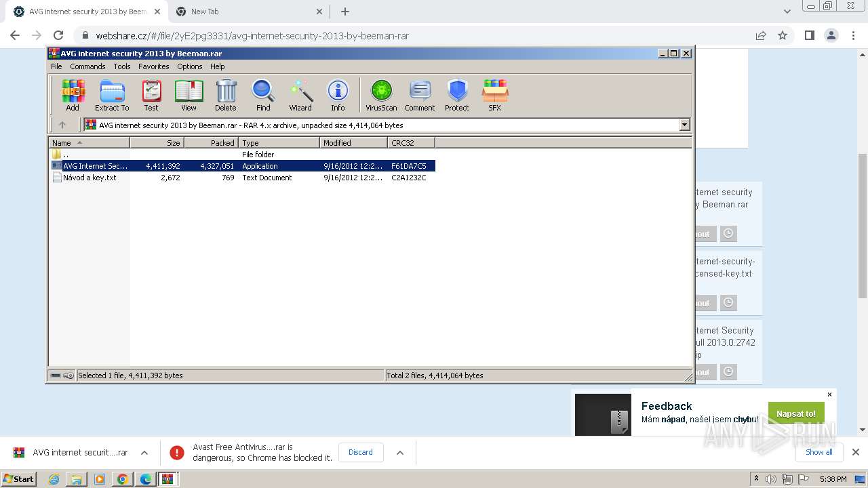Open the Tools menu
This screenshot has height=488, width=868.
[122, 66]
